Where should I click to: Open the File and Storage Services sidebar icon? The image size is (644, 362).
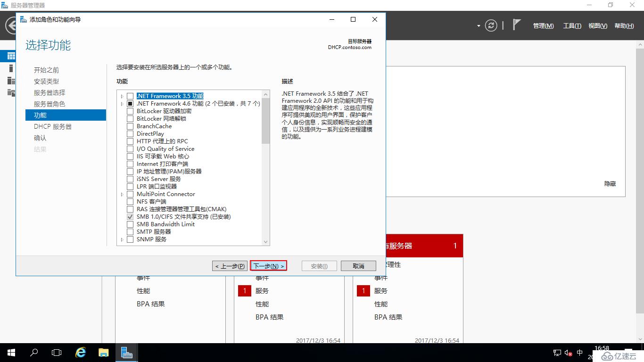(x=11, y=92)
